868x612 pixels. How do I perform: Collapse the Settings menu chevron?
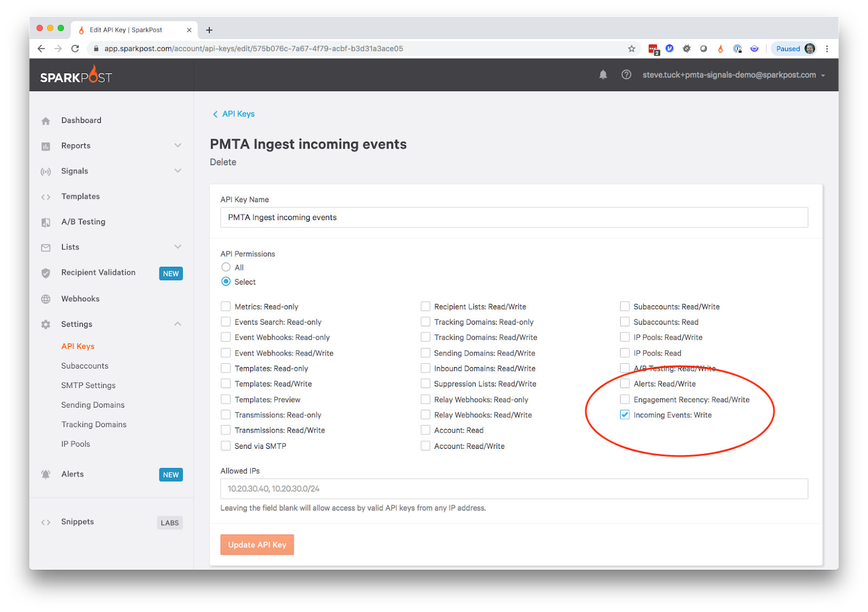tap(178, 324)
